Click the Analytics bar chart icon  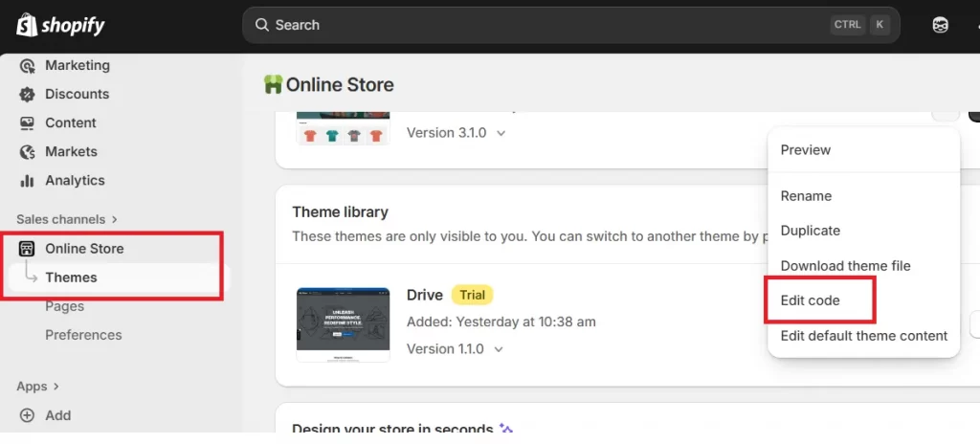coord(27,181)
